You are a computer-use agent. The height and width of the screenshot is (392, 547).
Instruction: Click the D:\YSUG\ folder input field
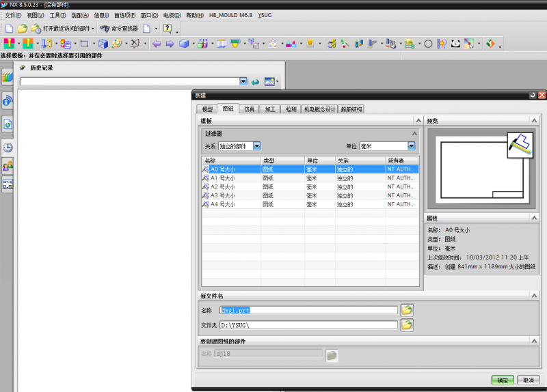tap(309, 325)
